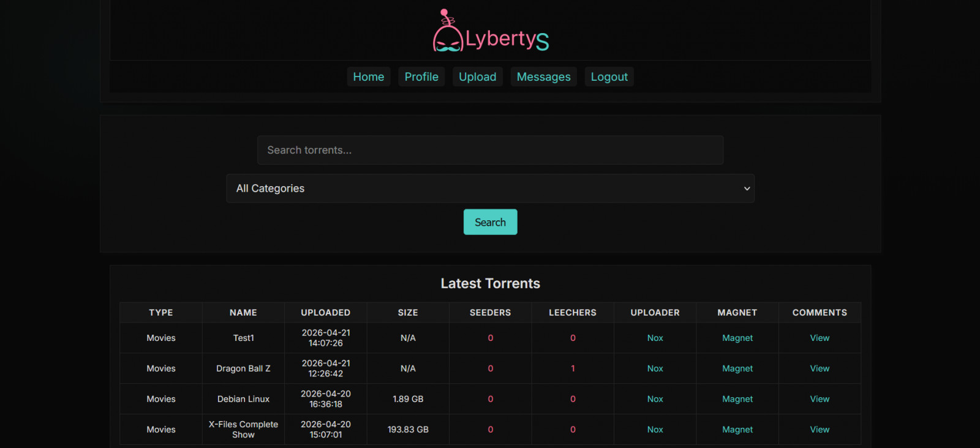Open uploader Nox on Test1 row
The image size is (980, 448).
(x=655, y=338)
